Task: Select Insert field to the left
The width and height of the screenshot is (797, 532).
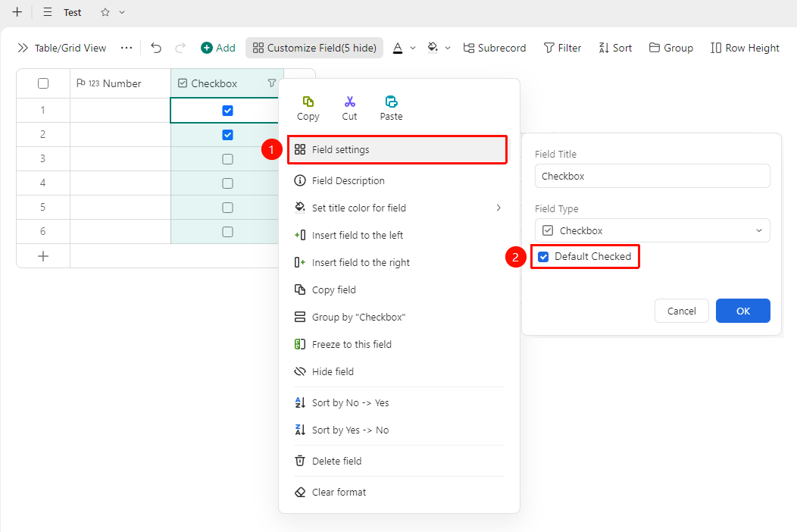Action: click(399, 235)
